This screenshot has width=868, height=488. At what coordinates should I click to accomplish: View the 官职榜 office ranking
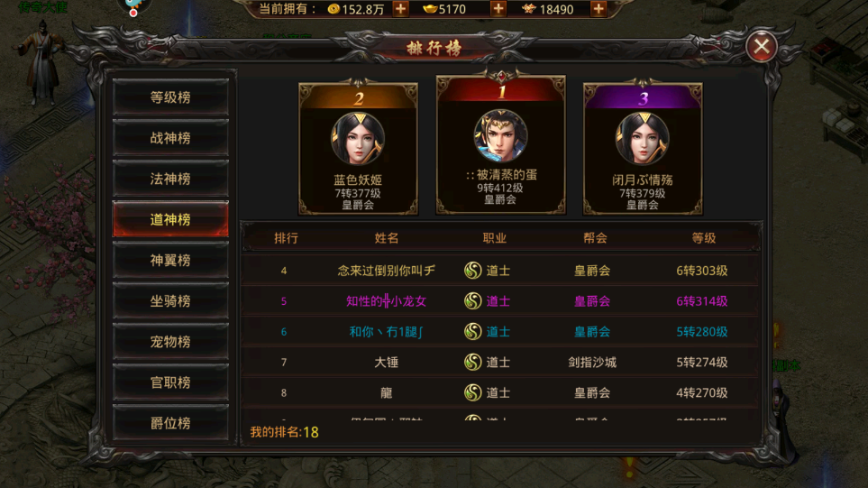pyautogui.click(x=170, y=382)
